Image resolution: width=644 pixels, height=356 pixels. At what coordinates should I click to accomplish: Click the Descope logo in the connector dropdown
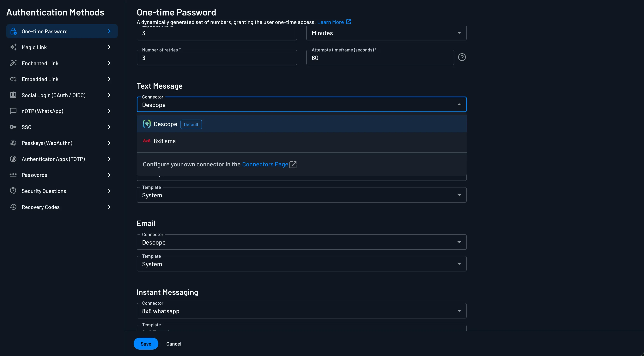tap(147, 124)
